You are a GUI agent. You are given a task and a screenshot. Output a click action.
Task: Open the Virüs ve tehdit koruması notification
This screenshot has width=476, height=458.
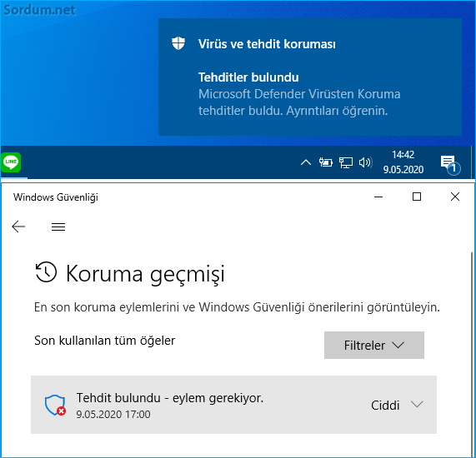click(310, 77)
